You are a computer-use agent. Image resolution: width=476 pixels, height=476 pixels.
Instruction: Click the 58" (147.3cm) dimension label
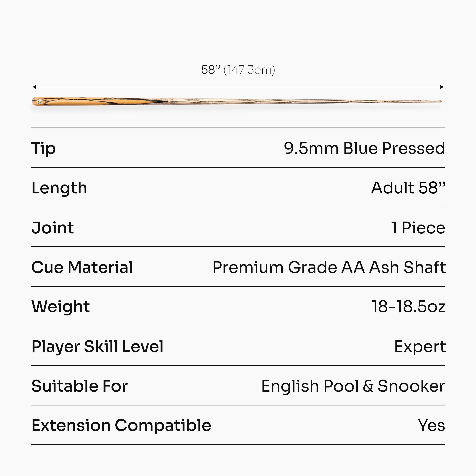tap(238, 70)
